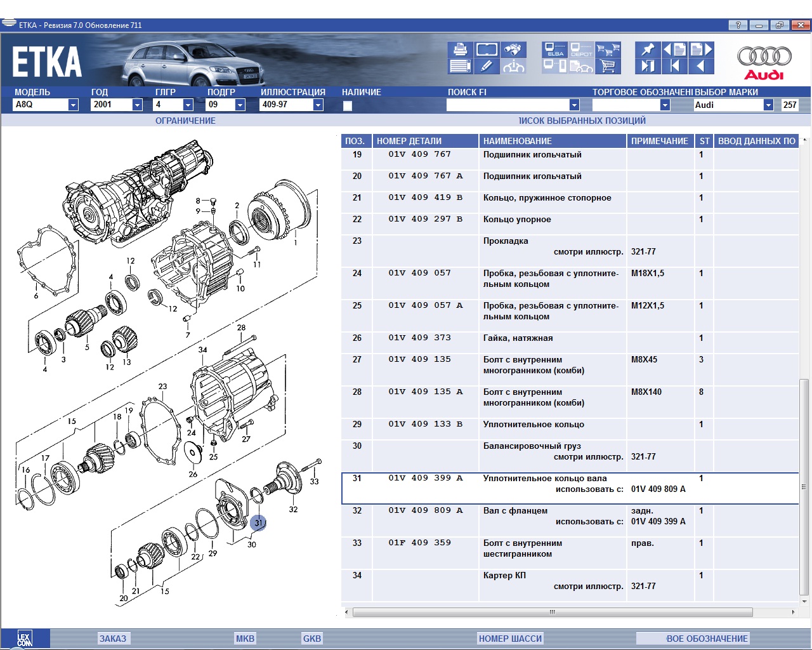Click the scroll down arrow of parts list

point(804,601)
